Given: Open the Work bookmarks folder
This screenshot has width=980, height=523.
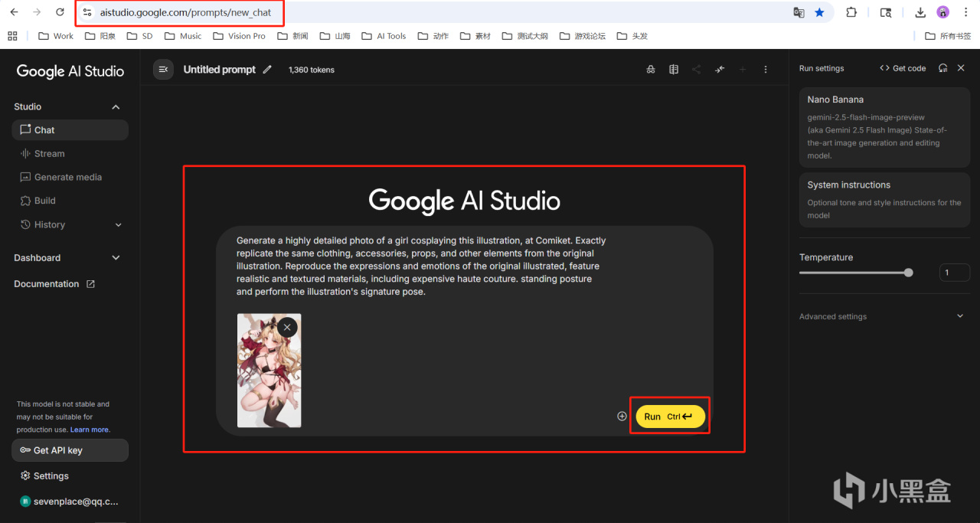Looking at the screenshot, I should point(56,36).
